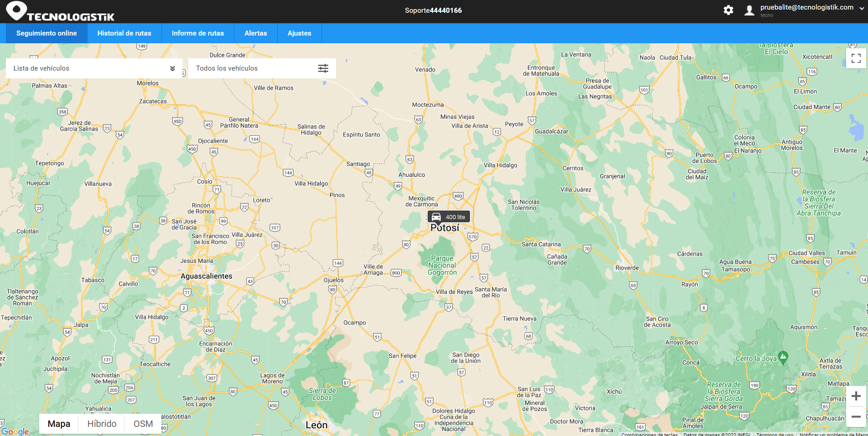
Task: Click the Todos los vehículos filter field
Action: point(262,68)
